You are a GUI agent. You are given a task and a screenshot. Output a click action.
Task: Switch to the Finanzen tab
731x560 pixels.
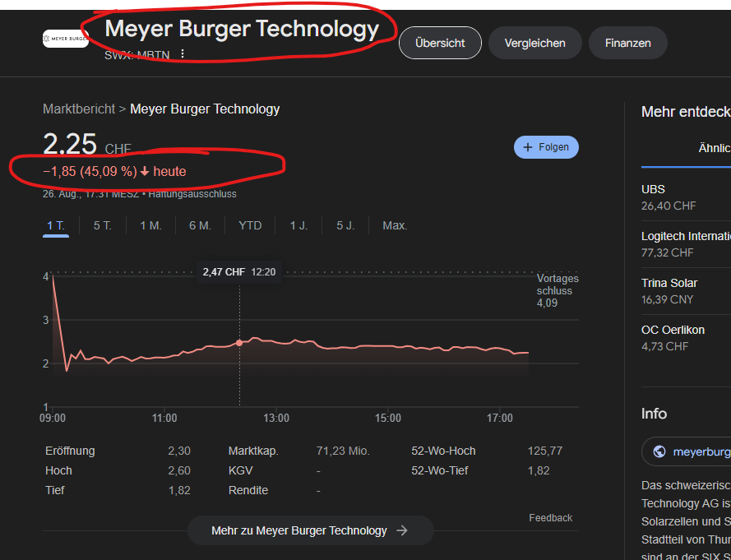[627, 43]
